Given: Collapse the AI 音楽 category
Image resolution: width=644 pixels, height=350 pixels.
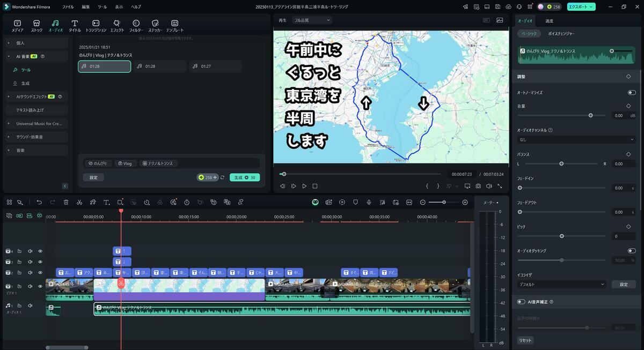Looking at the screenshot, I should [36, 56].
